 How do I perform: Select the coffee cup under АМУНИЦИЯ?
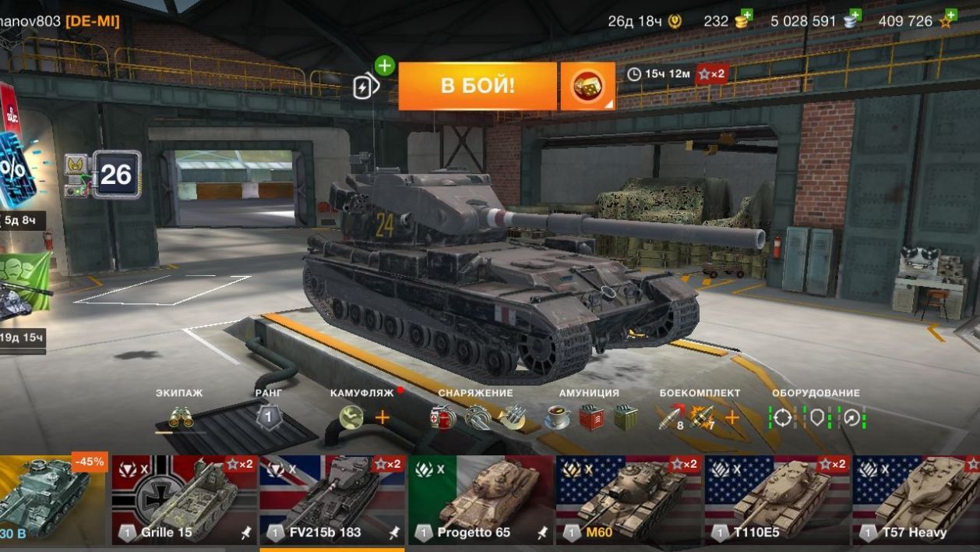(557, 418)
